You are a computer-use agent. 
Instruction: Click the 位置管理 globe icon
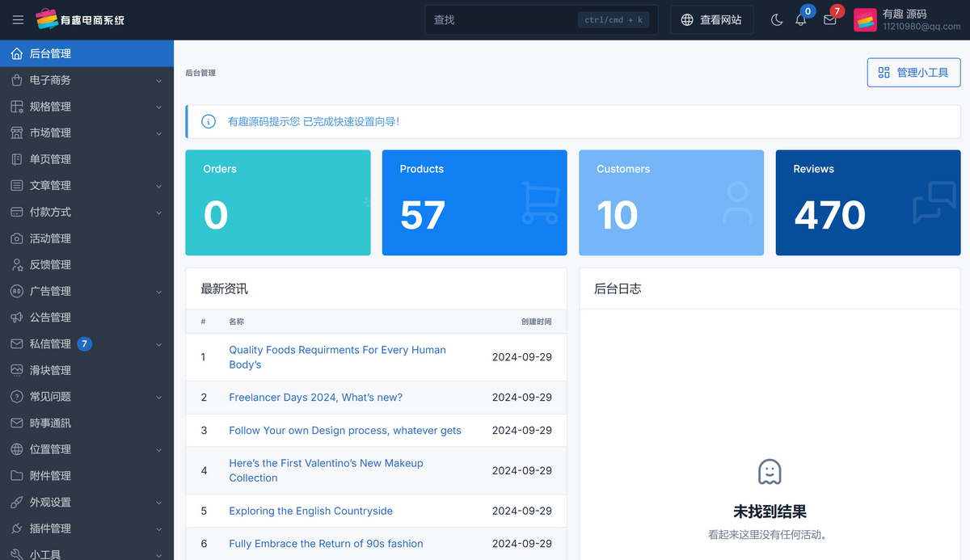17,449
